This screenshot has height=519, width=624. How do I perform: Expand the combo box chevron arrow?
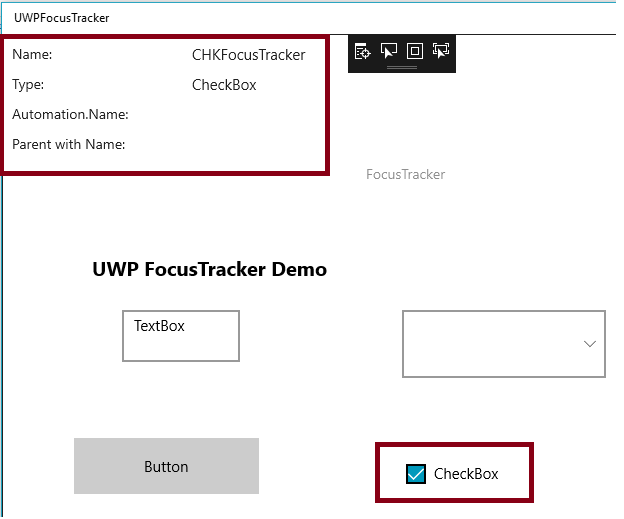click(589, 344)
